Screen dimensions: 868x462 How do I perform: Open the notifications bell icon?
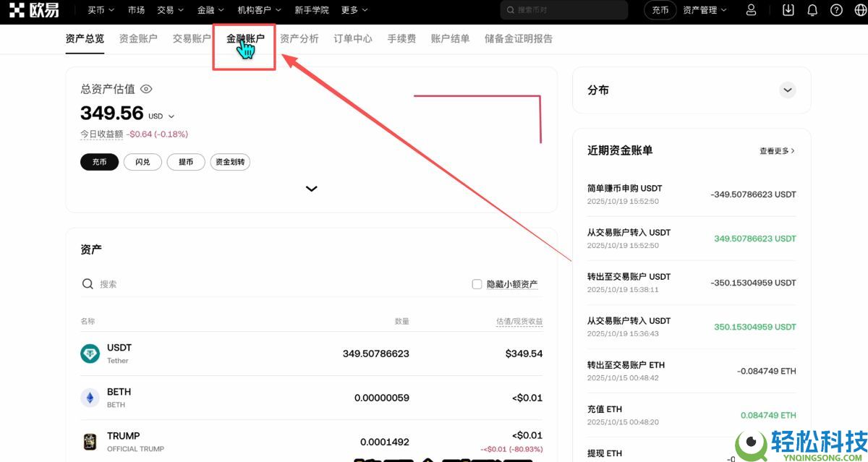(x=812, y=9)
